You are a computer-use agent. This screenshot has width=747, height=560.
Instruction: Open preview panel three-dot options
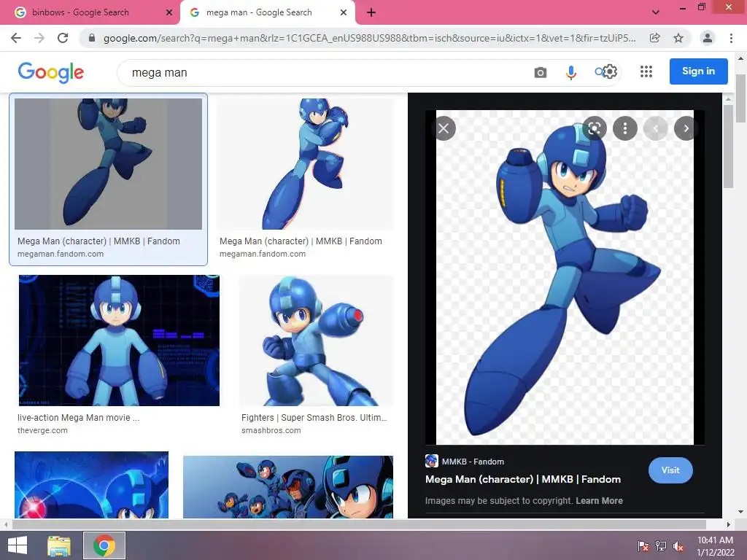pyautogui.click(x=625, y=128)
